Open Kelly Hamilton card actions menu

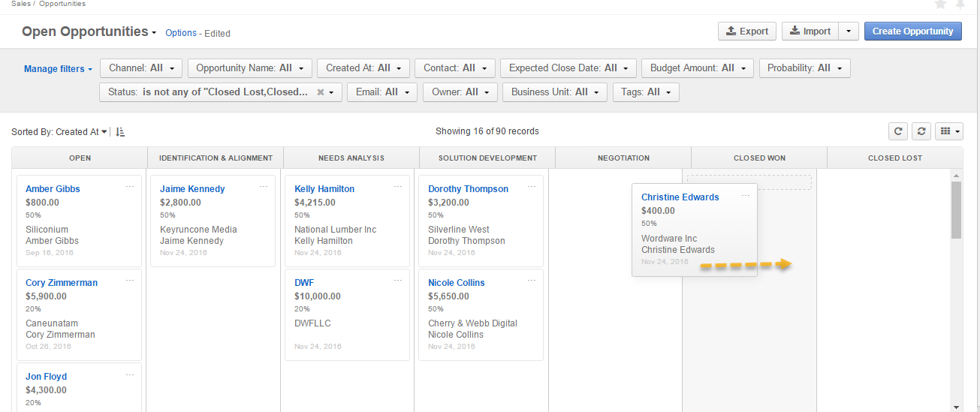(398, 186)
